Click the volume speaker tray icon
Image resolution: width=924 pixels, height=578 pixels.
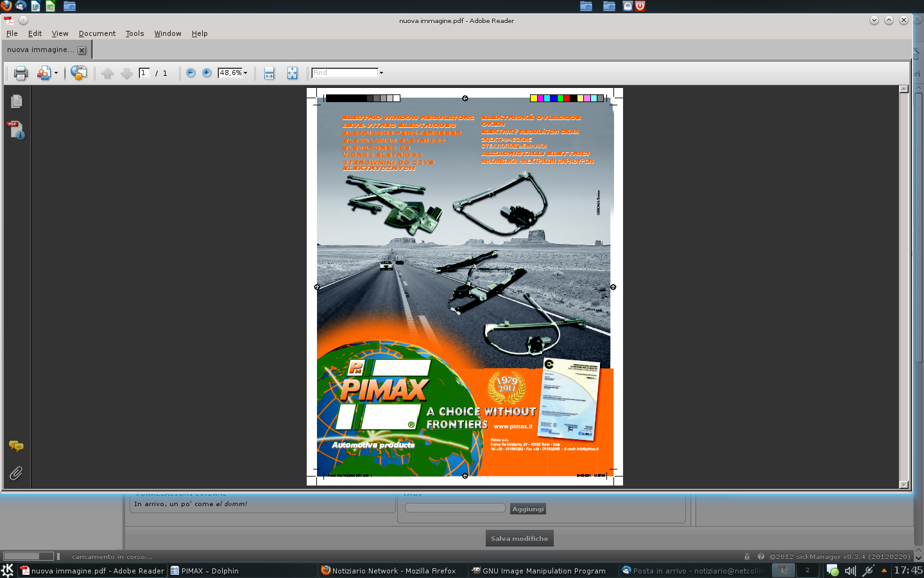point(850,570)
